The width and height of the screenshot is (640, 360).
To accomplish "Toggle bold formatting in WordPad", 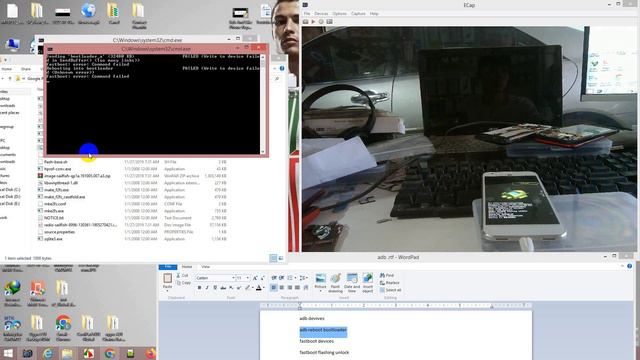I will [x=199, y=288].
